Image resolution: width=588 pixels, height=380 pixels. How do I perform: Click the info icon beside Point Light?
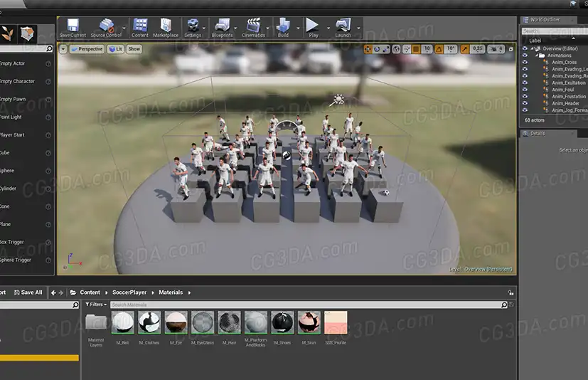coord(48,117)
